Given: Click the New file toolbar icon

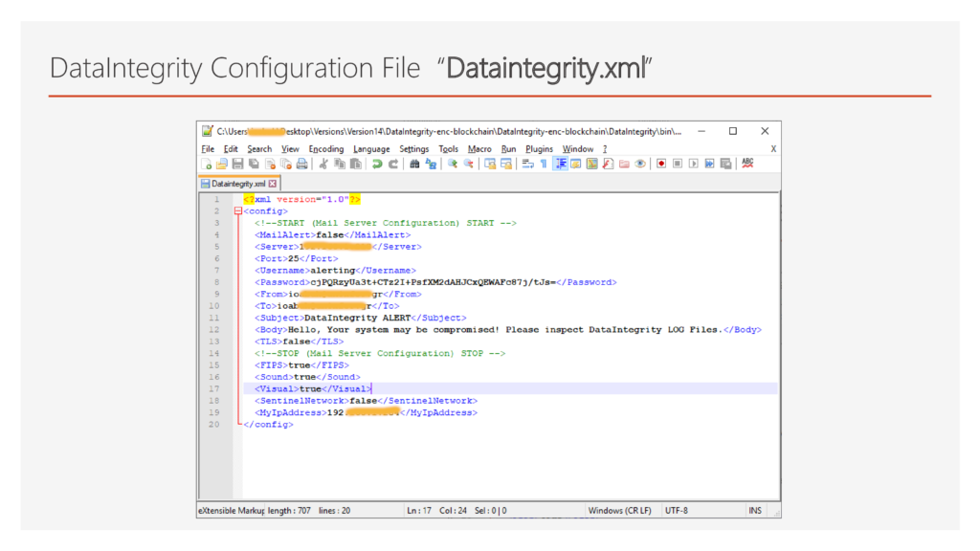Looking at the screenshot, I should [207, 165].
